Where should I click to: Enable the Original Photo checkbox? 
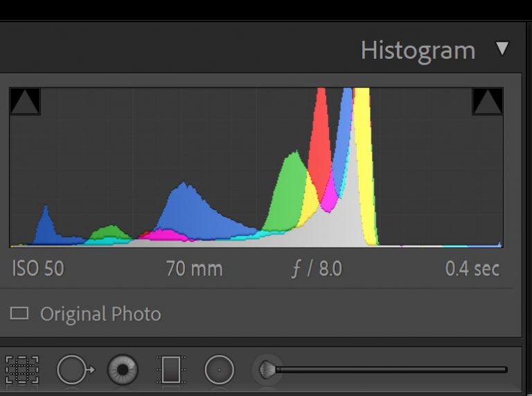[19, 313]
